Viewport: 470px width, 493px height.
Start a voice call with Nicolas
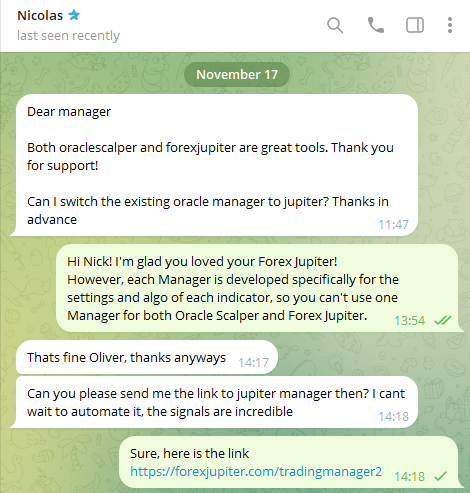376,25
